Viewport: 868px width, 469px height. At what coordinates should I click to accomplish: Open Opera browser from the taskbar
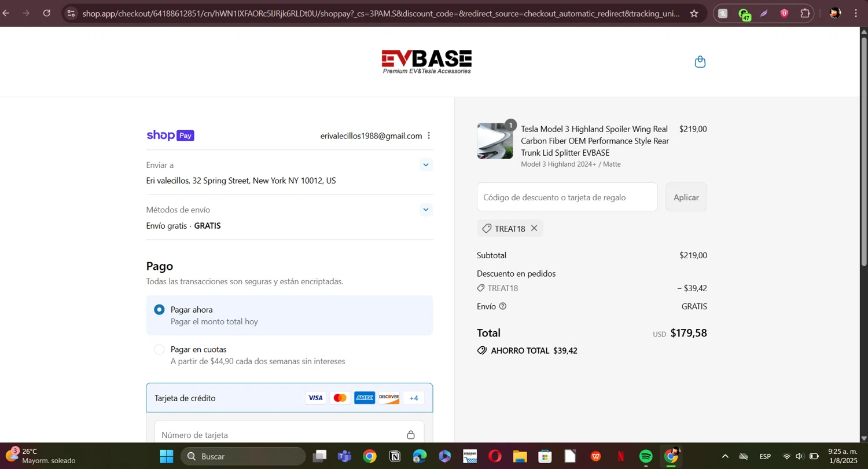[x=495, y=456]
